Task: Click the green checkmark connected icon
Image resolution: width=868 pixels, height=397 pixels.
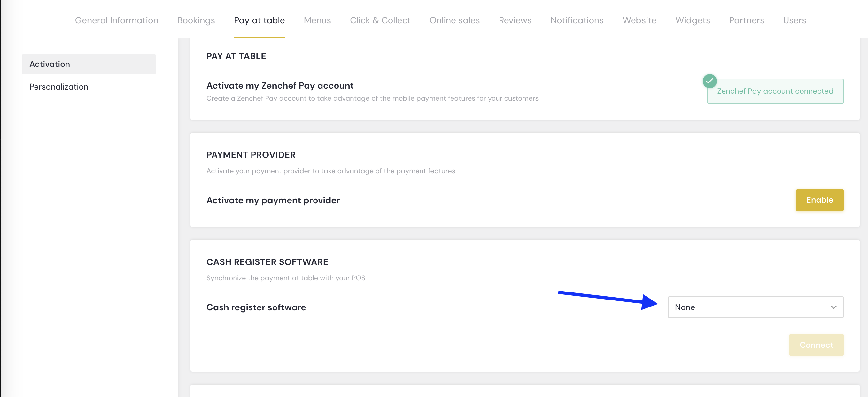Action: click(x=709, y=81)
